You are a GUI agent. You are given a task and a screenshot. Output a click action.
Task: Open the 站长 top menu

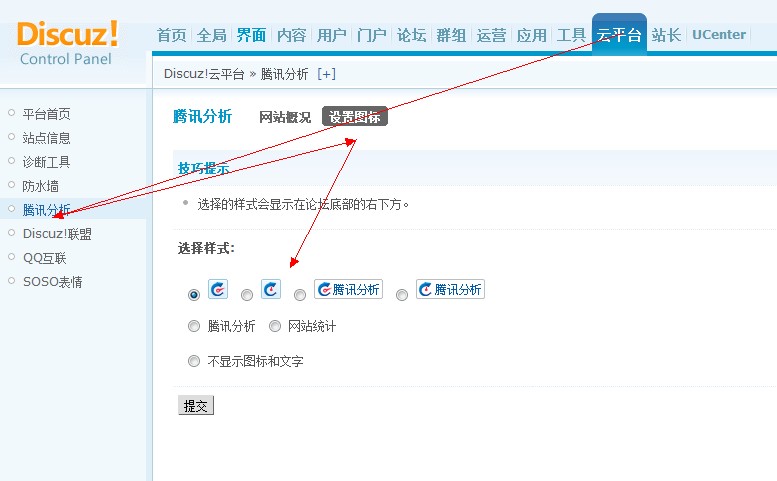point(666,35)
